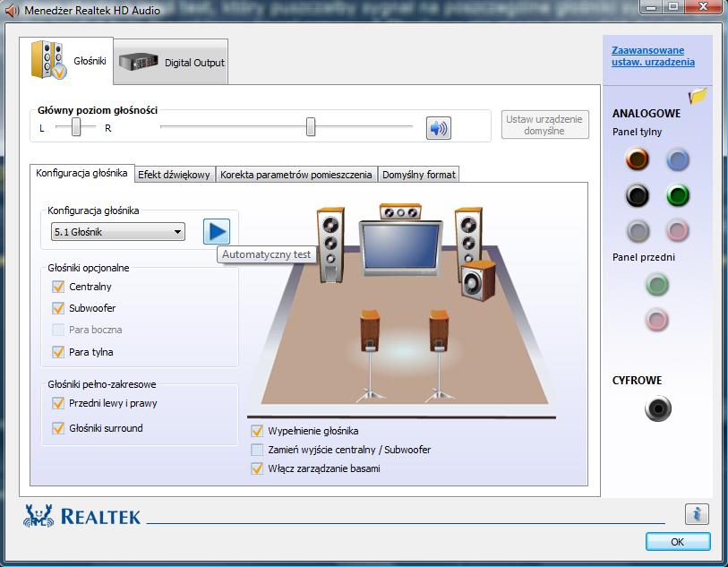Image resolution: width=728 pixels, height=567 pixels.
Task: Test the rear left surround speaker
Action: [x=370, y=331]
